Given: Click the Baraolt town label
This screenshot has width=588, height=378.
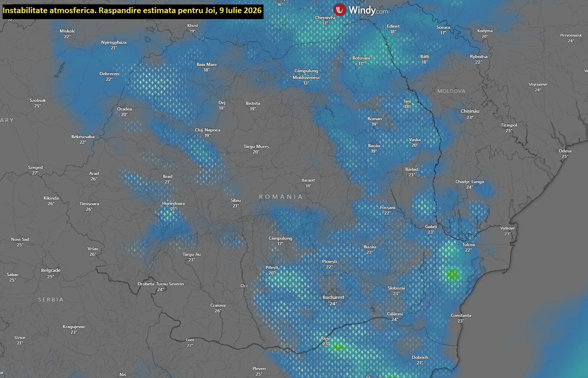Looking at the screenshot, I should pyautogui.click(x=308, y=180).
